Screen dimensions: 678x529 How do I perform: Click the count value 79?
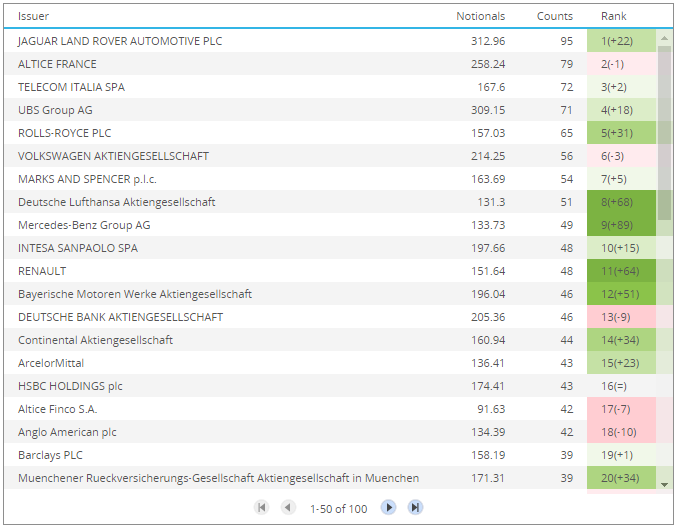pyautogui.click(x=566, y=64)
